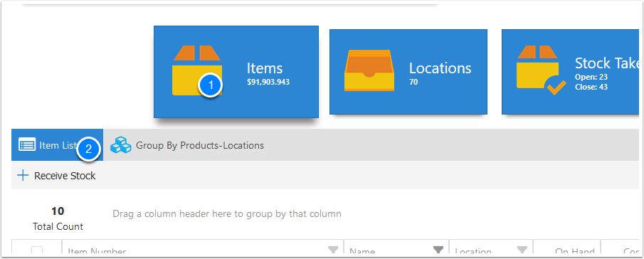Click the orange tray icon on Locations tile
Screen dimensions: 644x259
(369, 70)
